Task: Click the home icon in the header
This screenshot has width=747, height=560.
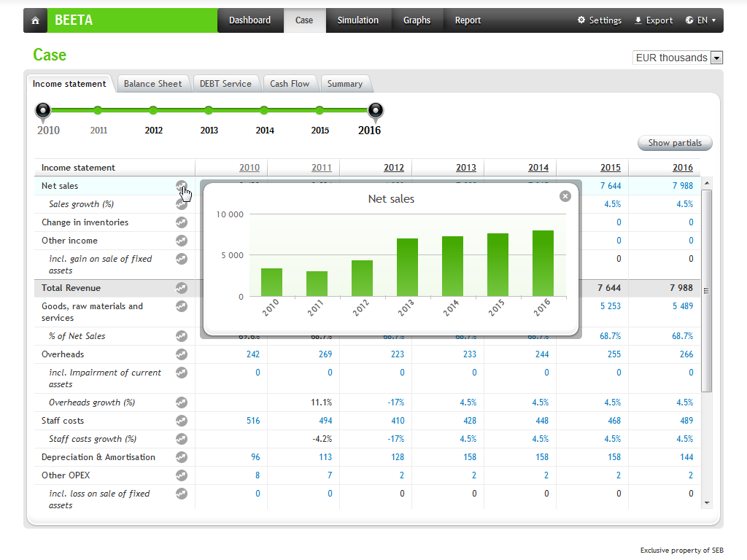Action: pos(35,20)
